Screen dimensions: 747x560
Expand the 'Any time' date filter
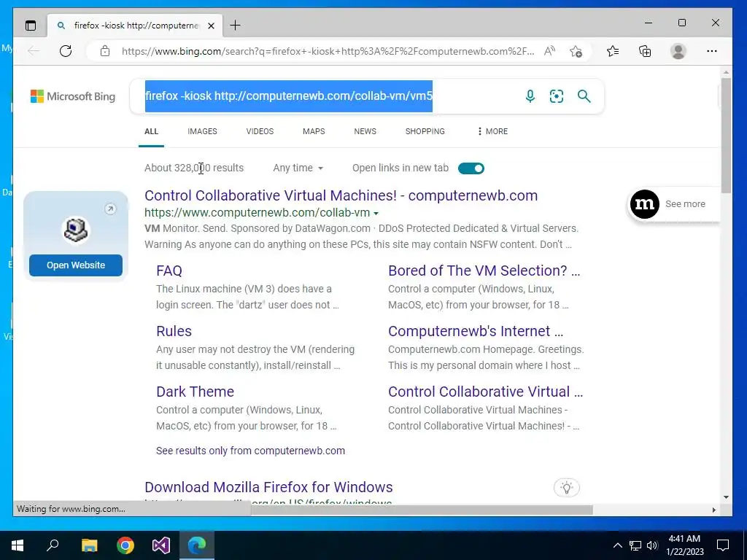click(298, 168)
